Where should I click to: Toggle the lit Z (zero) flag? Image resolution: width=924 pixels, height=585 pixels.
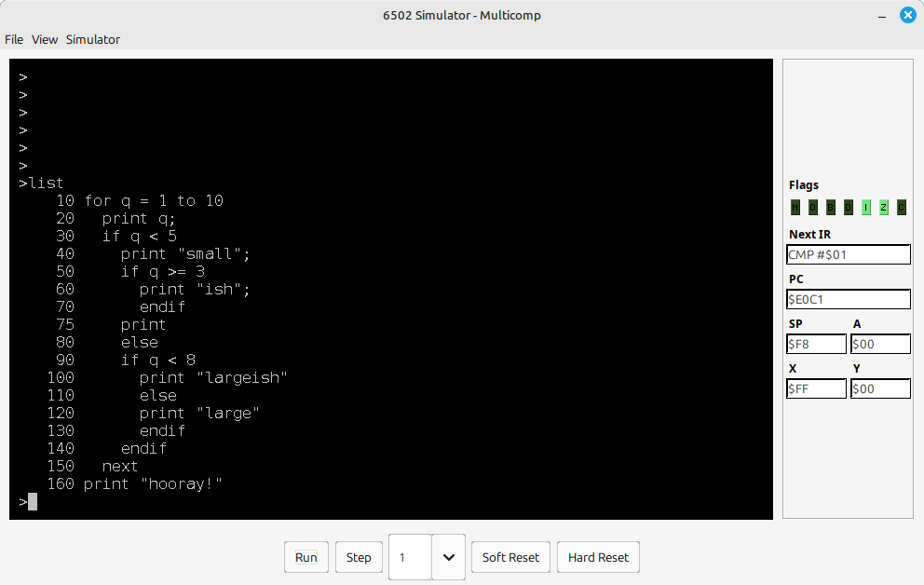point(884,208)
